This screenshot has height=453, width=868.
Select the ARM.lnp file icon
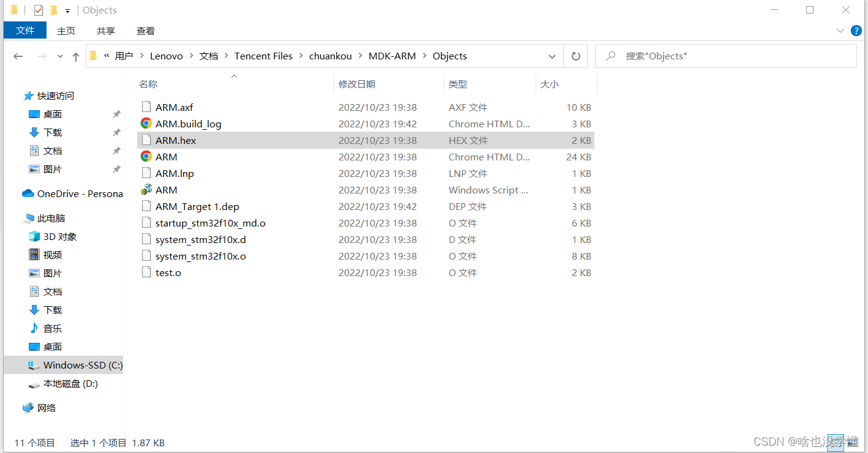click(x=146, y=173)
